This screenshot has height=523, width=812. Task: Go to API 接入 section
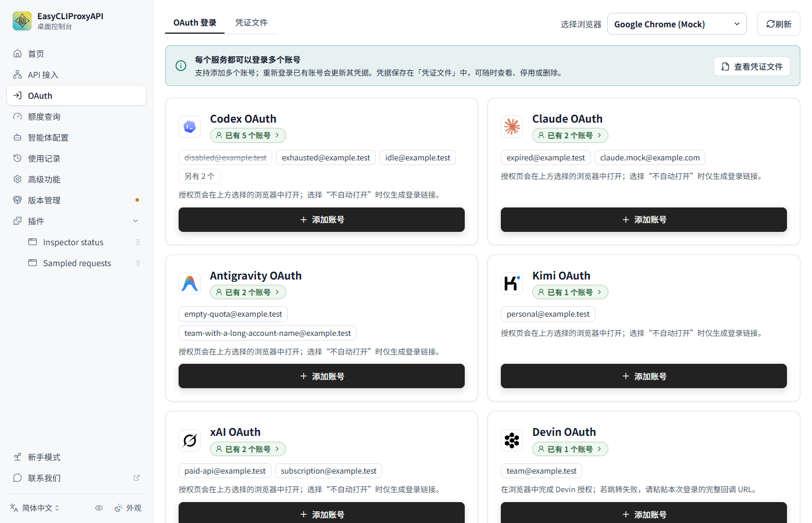(76, 75)
